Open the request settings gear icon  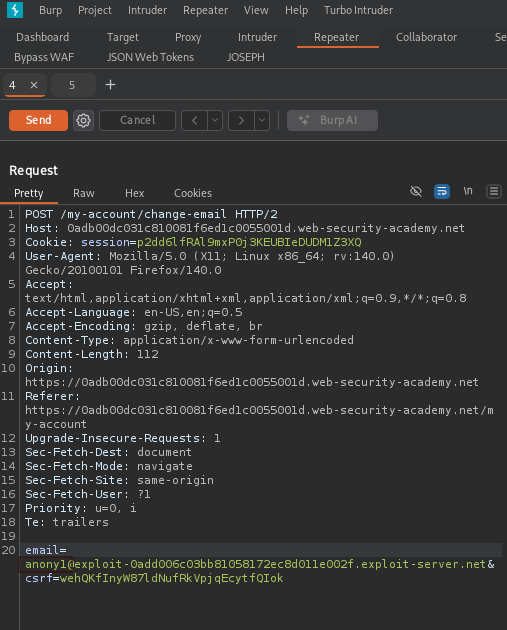point(84,121)
